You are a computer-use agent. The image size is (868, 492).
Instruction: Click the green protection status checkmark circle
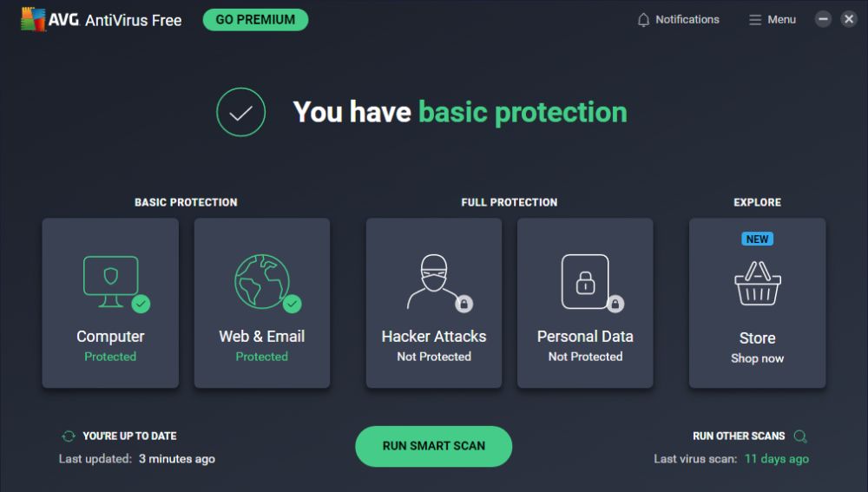pyautogui.click(x=240, y=112)
